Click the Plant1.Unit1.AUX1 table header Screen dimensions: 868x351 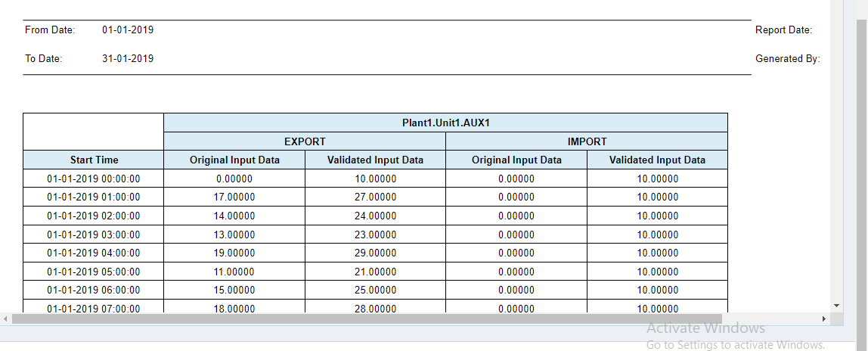445,123
